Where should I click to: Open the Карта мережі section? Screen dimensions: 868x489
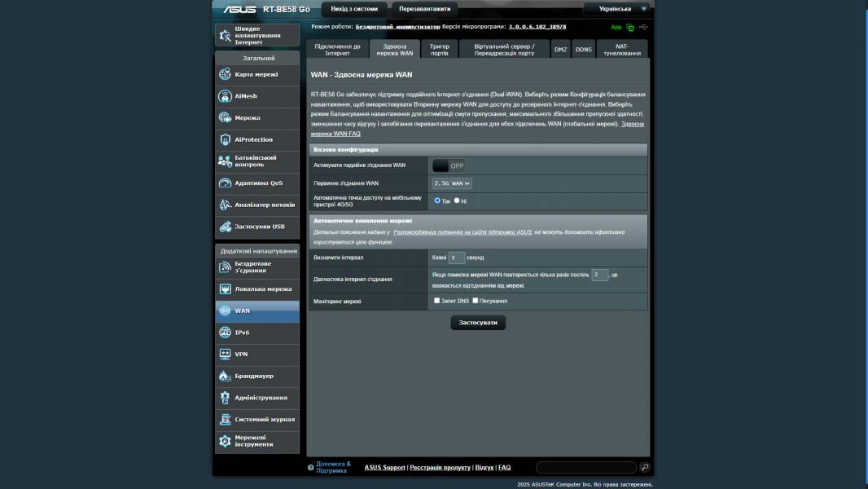[x=247, y=74]
